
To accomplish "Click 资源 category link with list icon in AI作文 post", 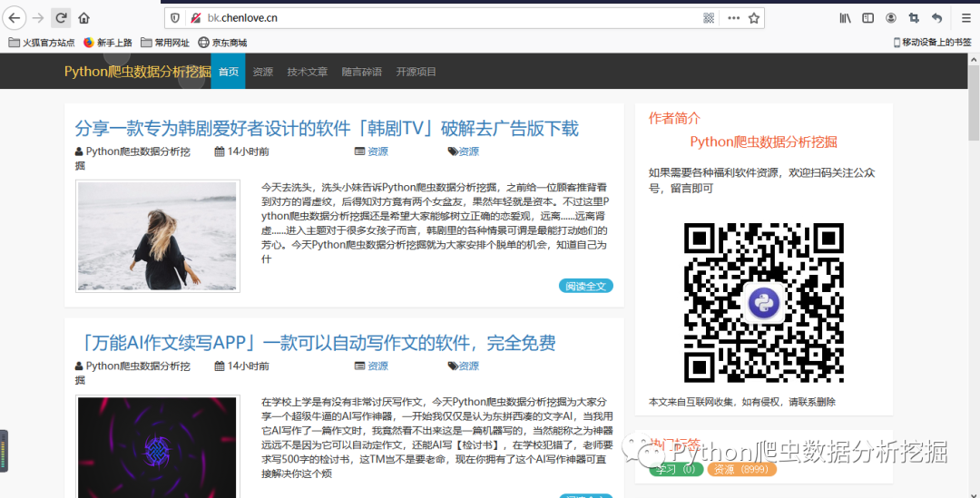I will [x=377, y=366].
